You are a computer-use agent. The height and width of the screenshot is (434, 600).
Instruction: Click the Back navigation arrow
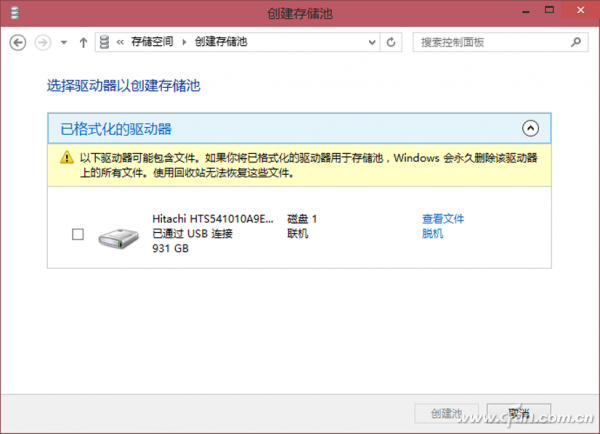coord(18,42)
